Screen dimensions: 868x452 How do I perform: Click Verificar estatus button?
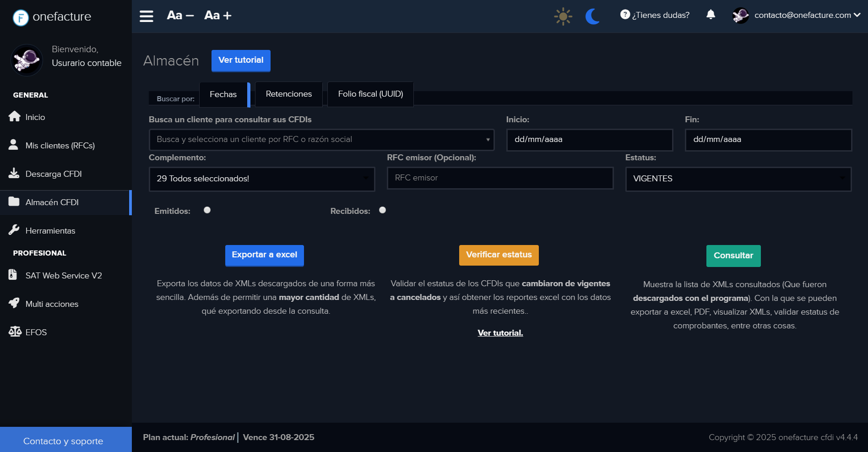pos(499,255)
